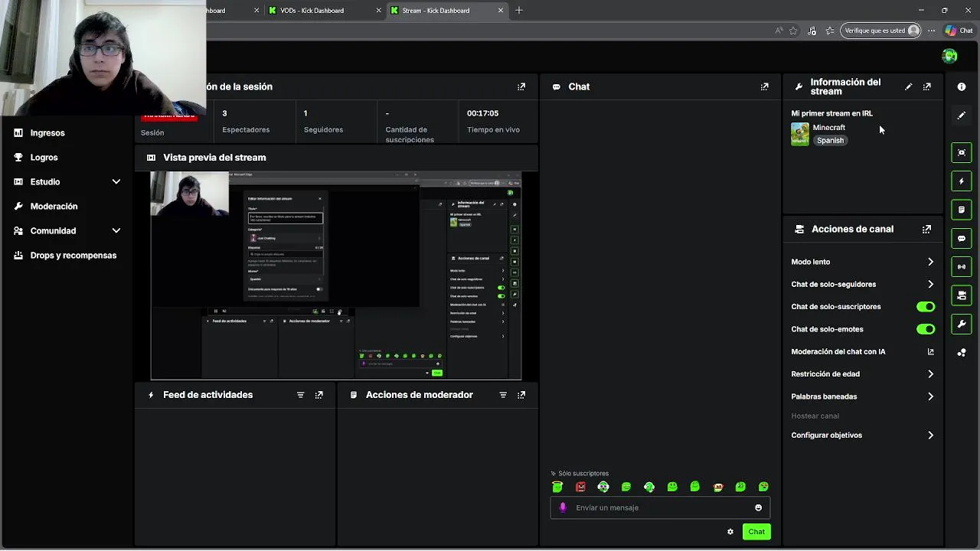This screenshot has height=551, width=980.
Task: Open a new browser tab
Action: click(518, 11)
